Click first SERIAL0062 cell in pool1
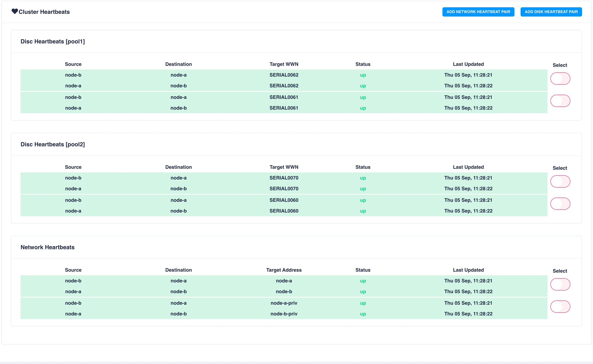 (x=284, y=75)
